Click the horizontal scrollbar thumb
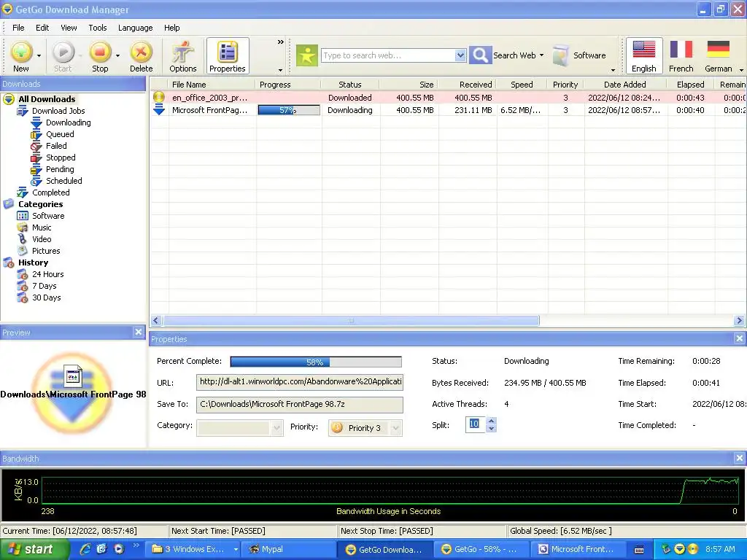The width and height of the screenshot is (747, 560). tap(351, 321)
